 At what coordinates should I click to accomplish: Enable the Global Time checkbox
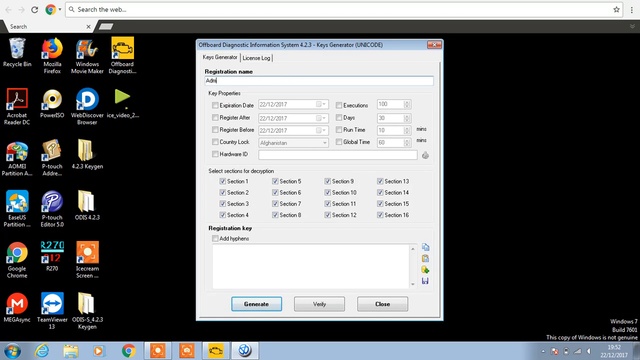339,142
